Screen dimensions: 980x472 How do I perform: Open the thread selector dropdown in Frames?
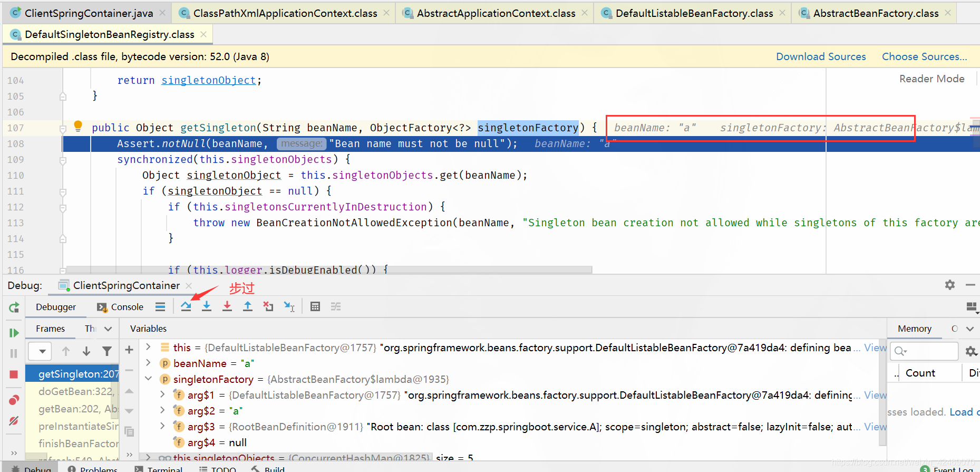(x=39, y=351)
